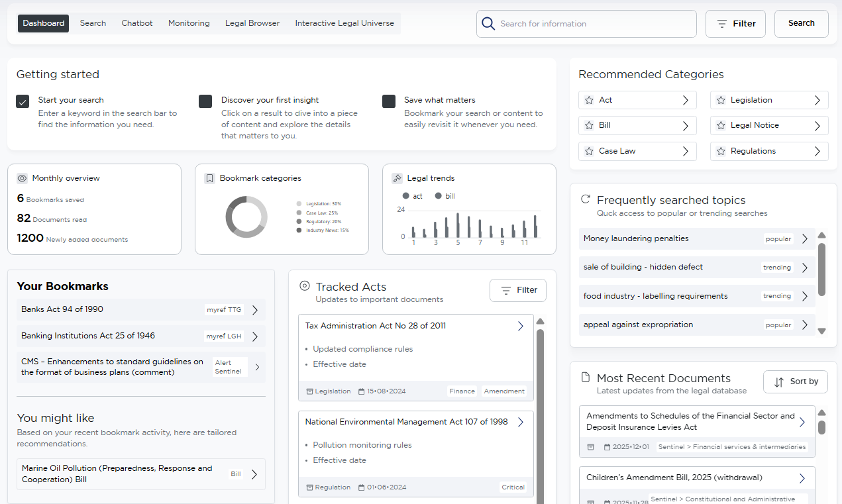Click the calendar icon beside 2025•12•01
Screen dimensions: 842x504
(x=607, y=447)
